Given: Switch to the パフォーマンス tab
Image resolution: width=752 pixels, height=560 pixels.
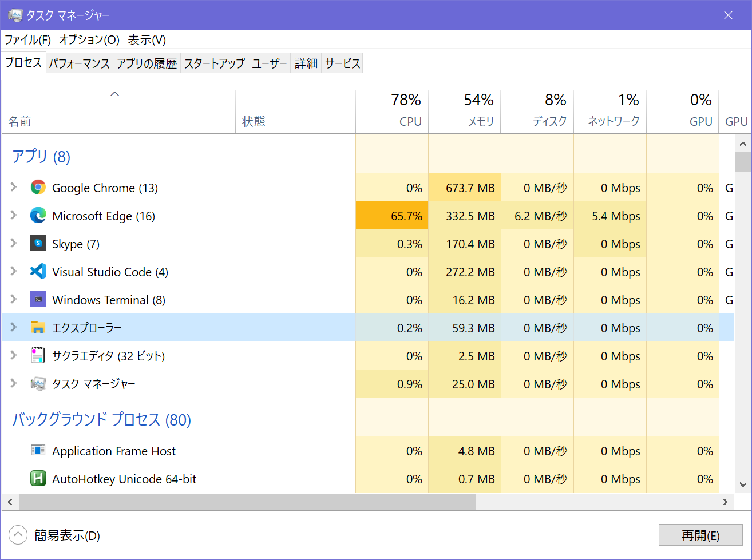Looking at the screenshot, I should 80,63.
